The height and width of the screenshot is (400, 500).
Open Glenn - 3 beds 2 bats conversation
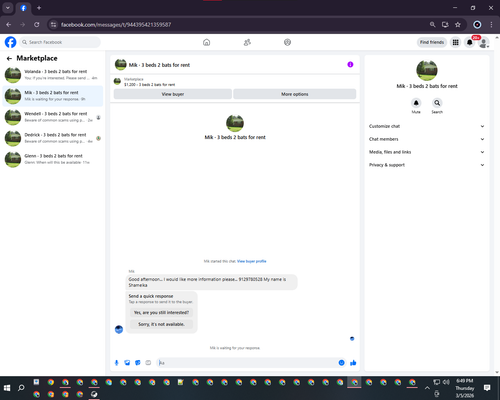pos(53,159)
